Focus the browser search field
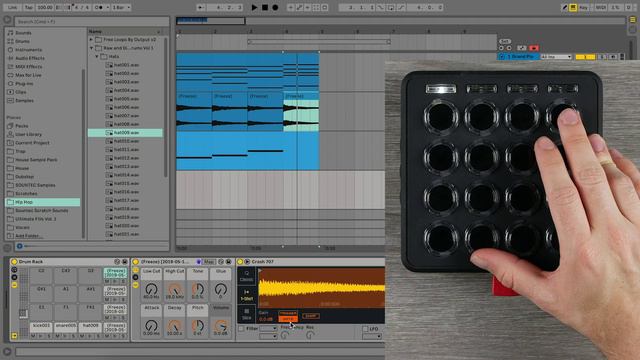 (x=92, y=21)
